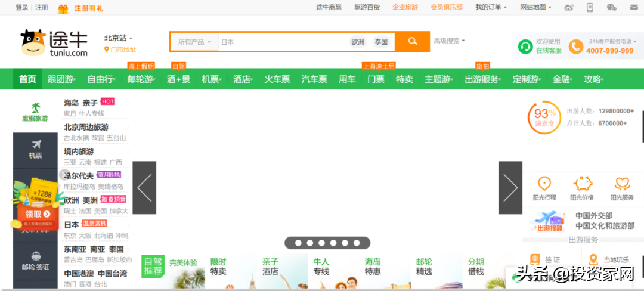Viewport: 644px width, 291px height.
Task: Click 马尔代夫 category heading
Action: (x=79, y=176)
